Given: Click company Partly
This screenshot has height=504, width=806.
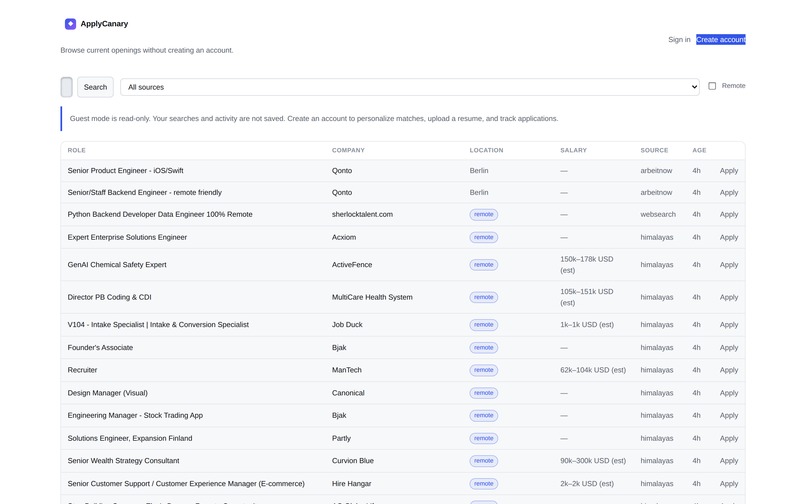Looking at the screenshot, I should (x=341, y=438).
